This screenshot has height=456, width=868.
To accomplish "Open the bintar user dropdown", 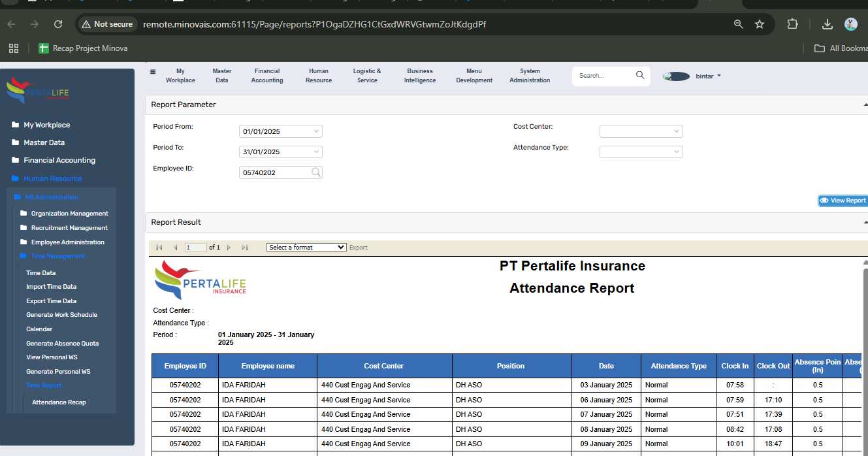I will [x=709, y=76].
